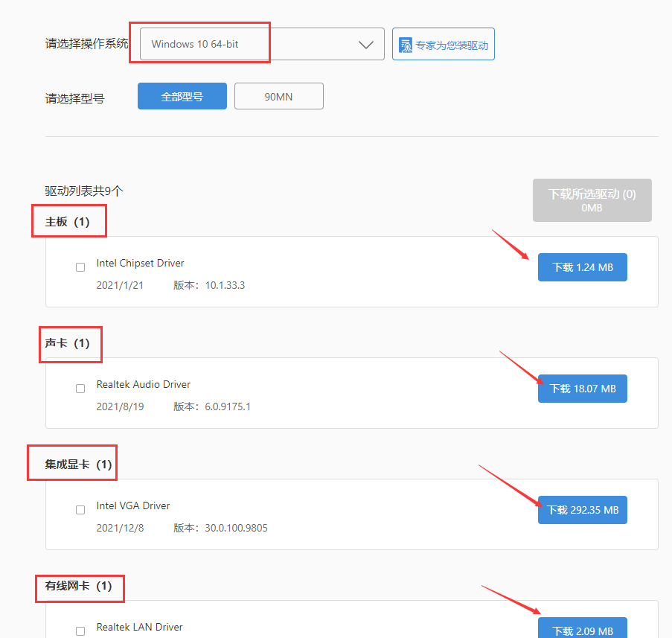Collapse the 声卡 (1) category section
672x638 pixels.
(x=68, y=343)
